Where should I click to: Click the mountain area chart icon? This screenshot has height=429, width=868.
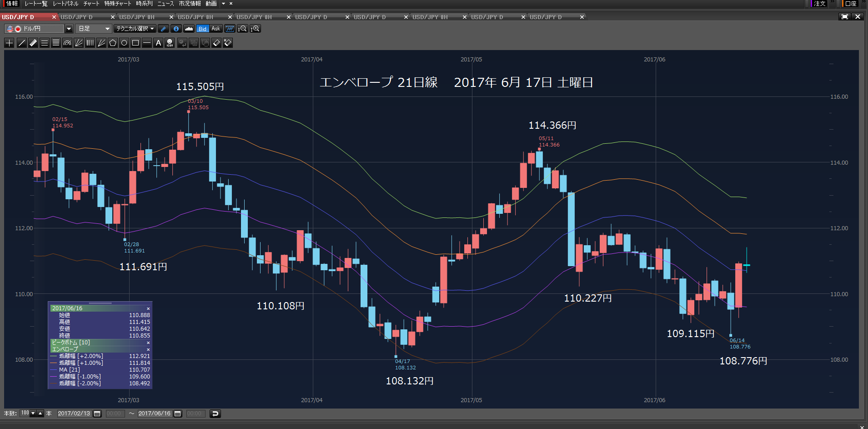189,29
